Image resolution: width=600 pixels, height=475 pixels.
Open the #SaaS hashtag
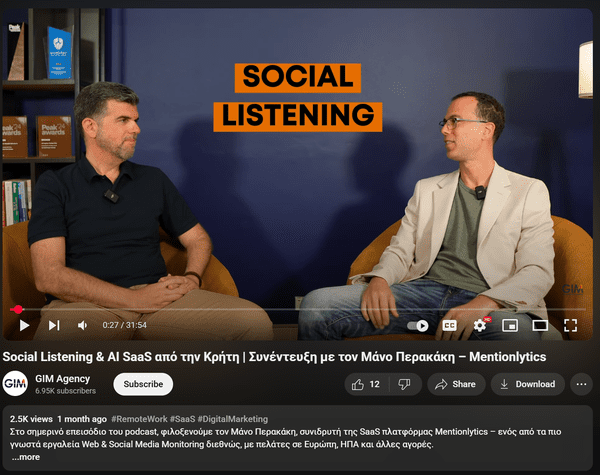click(183, 419)
